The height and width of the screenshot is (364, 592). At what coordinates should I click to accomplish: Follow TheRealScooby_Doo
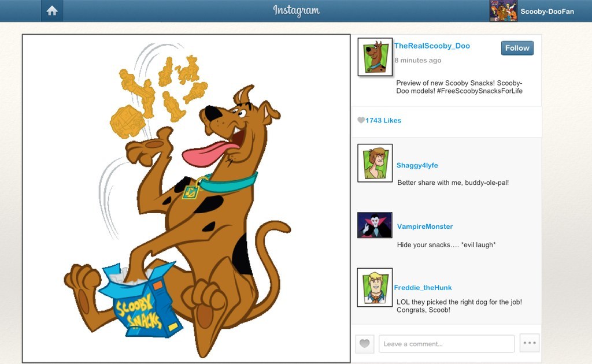(x=517, y=48)
